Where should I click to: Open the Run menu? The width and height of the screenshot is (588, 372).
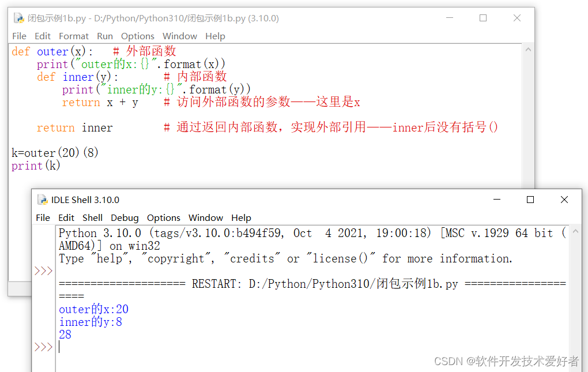(x=104, y=36)
